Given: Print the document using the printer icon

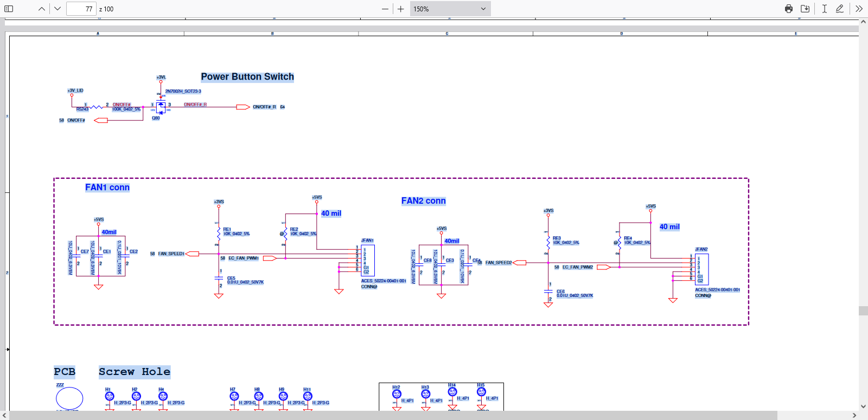Looking at the screenshot, I should point(789,9).
